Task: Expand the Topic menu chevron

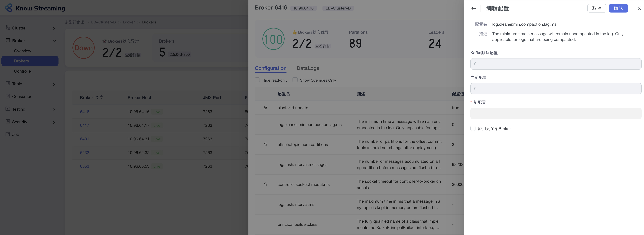Action: (x=54, y=84)
